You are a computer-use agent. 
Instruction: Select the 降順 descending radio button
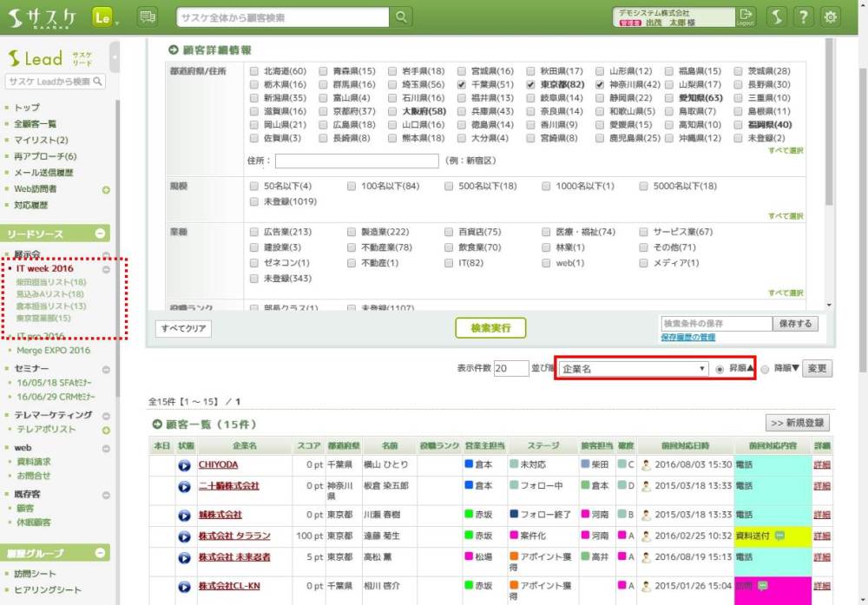[765, 369]
